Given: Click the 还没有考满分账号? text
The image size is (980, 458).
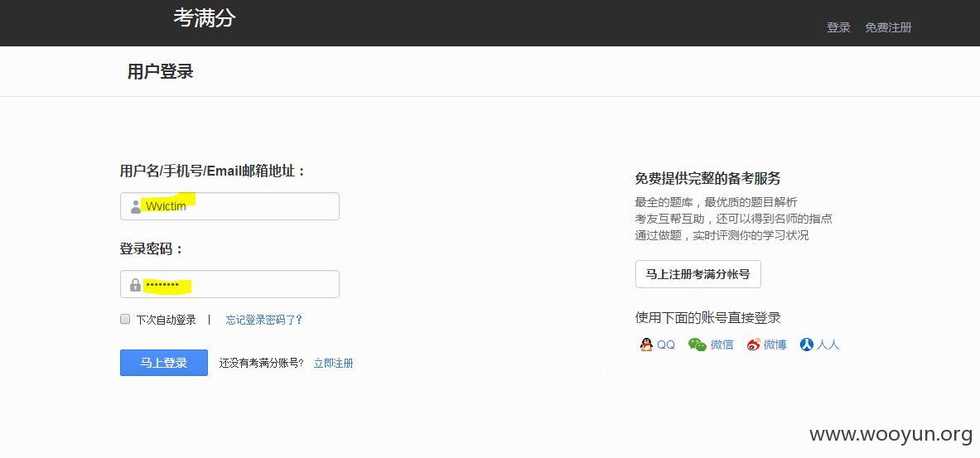Looking at the screenshot, I should coord(261,363).
